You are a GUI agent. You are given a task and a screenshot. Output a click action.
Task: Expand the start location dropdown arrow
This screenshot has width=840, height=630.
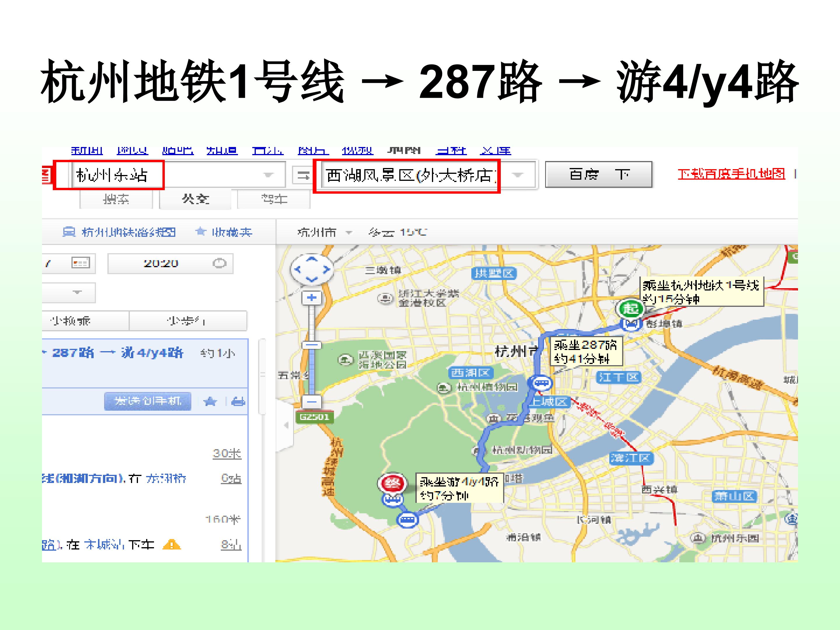(268, 175)
